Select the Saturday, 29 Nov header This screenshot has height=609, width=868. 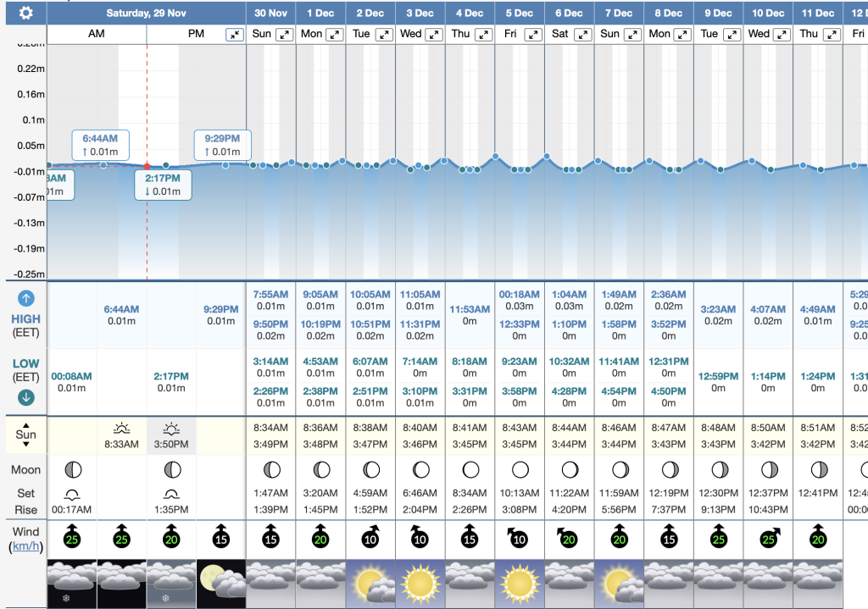[147, 13]
